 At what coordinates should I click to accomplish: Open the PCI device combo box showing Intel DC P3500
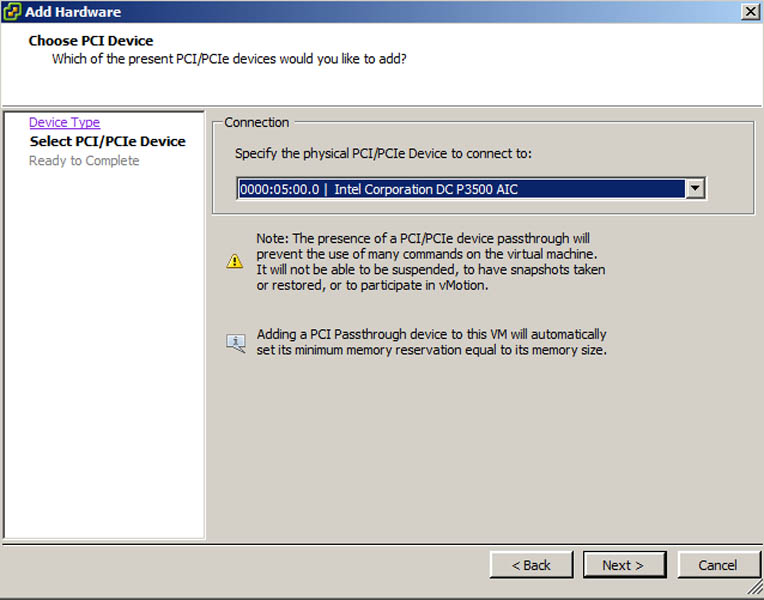[460, 189]
